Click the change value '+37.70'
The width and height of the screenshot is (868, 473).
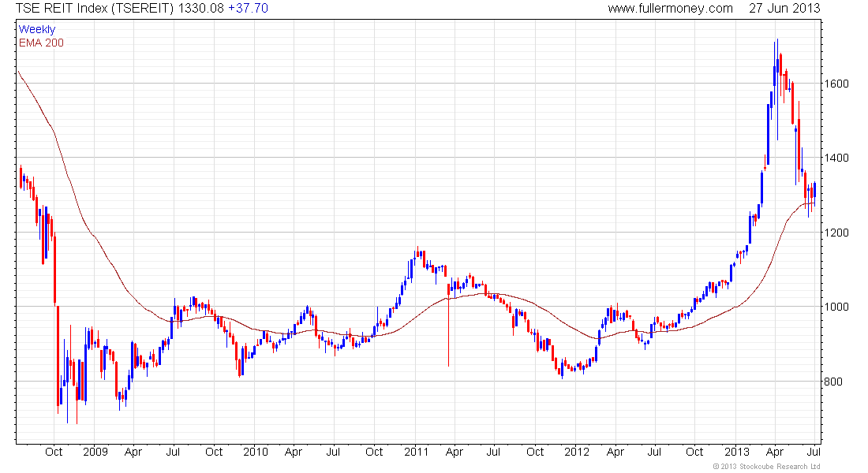pyautogui.click(x=248, y=9)
